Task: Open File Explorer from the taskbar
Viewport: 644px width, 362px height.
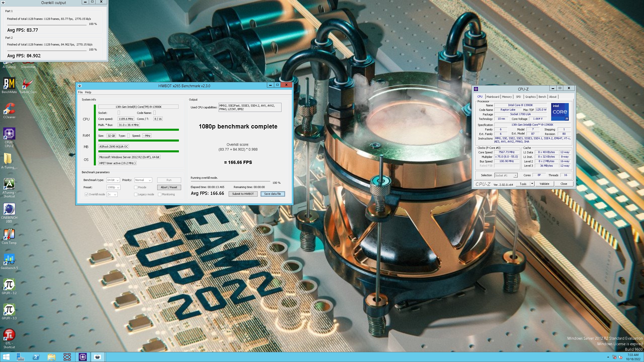Action: click(x=51, y=357)
